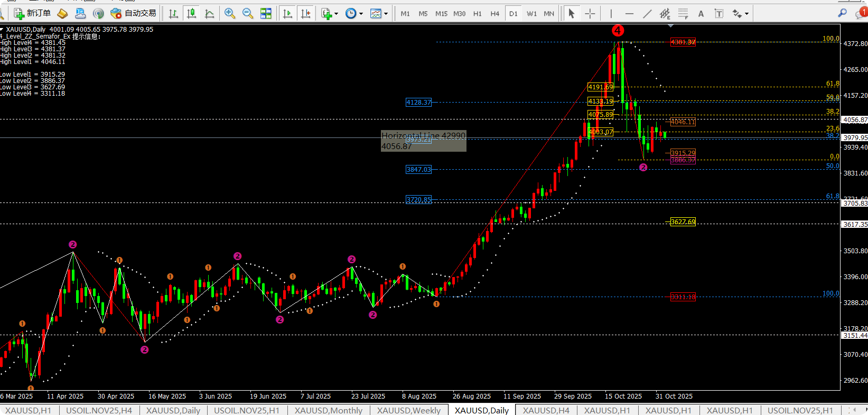Expand the arrow objects dropdown
Screen dimensions: 868x415
click(x=747, y=14)
